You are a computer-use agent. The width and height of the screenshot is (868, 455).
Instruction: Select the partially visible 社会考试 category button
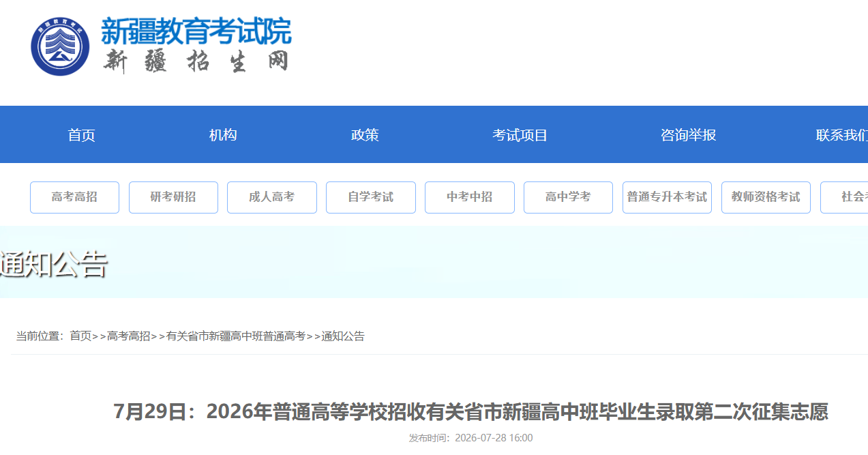[x=844, y=197]
